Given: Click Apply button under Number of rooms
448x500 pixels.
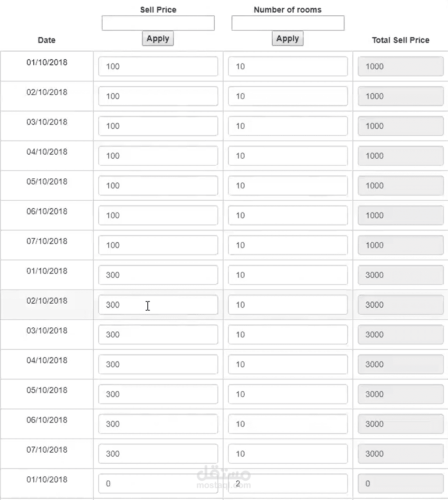Looking at the screenshot, I should click(x=287, y=39).
